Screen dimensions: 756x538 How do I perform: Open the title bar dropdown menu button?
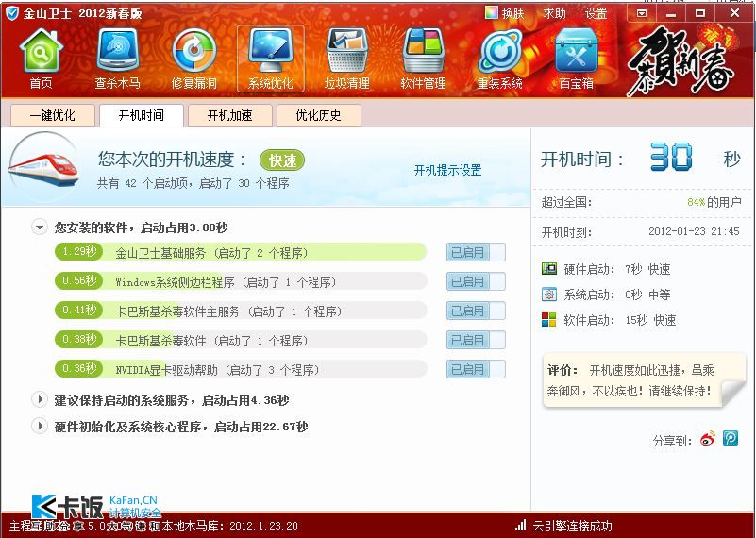coord(641,13)
